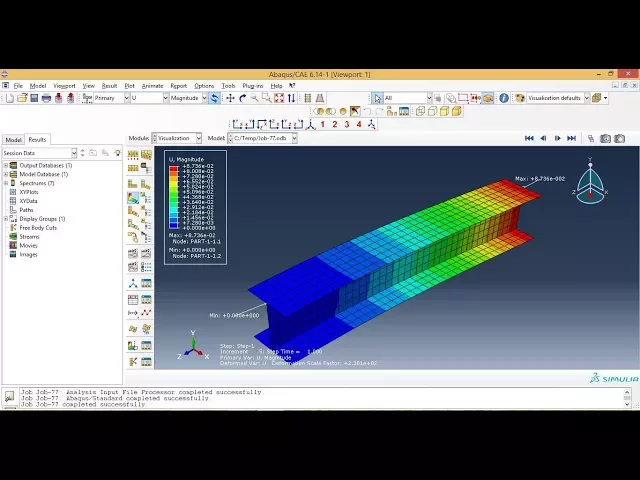Jump to first frame
Viewport: 640px width, 480px height.
[529, 138]
